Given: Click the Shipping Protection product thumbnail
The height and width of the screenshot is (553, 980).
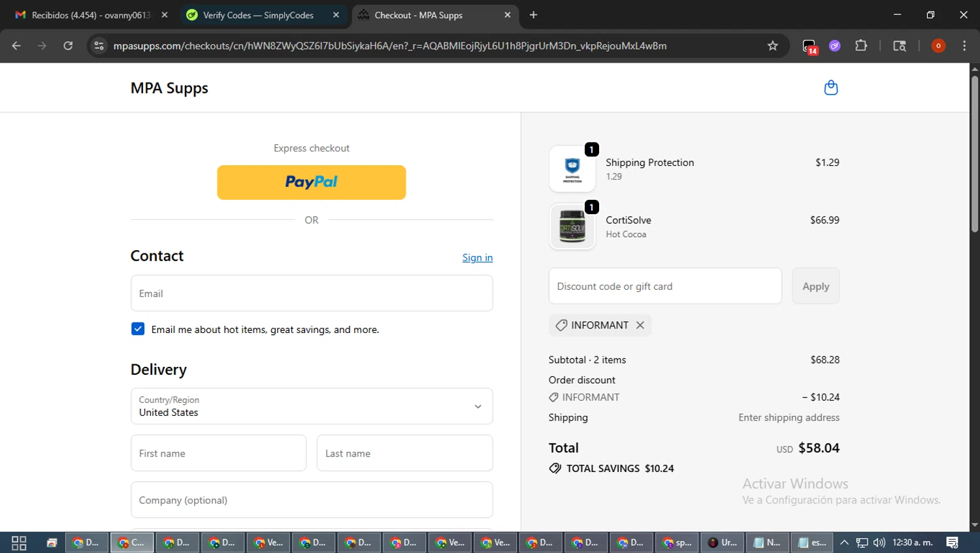Looking at the screenshot, I should coord(572,169).
